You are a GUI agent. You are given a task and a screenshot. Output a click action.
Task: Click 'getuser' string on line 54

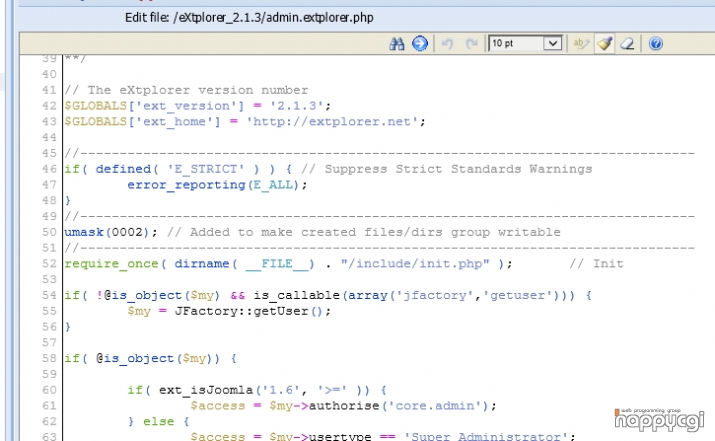pos(518,295)
